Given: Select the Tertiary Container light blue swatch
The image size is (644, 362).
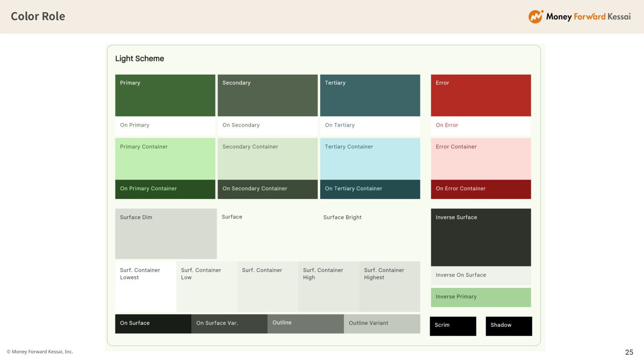Looking at the screenshot, I should point(370,159).
